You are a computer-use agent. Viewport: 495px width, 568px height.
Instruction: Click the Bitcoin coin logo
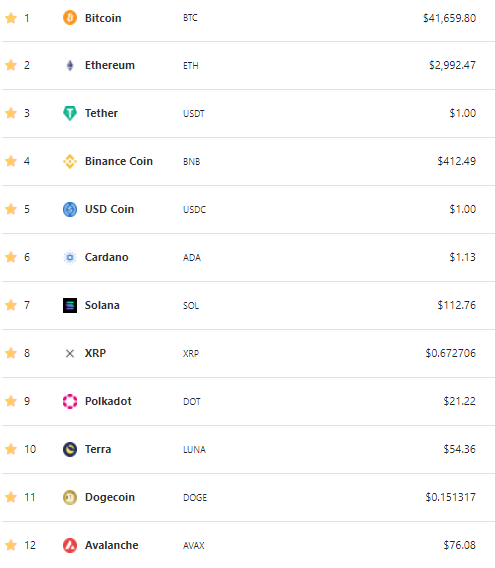[70, 18]
